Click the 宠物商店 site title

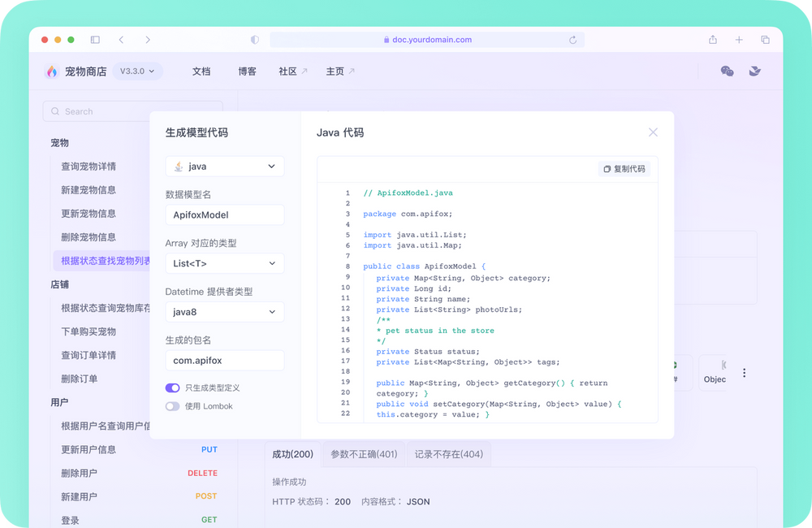click(86, 71)
